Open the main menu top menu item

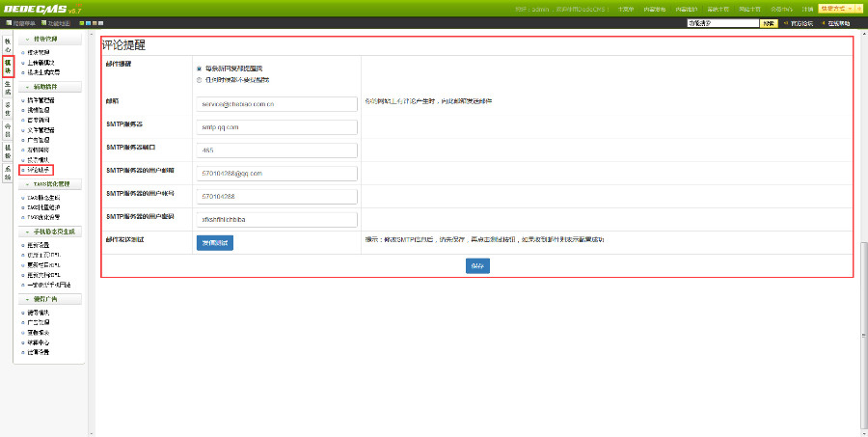(x=626, y=9)
